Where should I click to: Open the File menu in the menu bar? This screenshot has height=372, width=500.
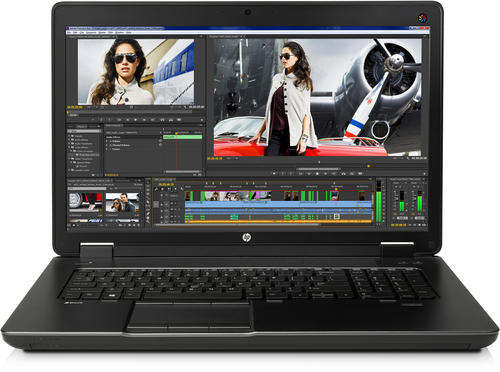pyautogui.click(x=69, y=33)
